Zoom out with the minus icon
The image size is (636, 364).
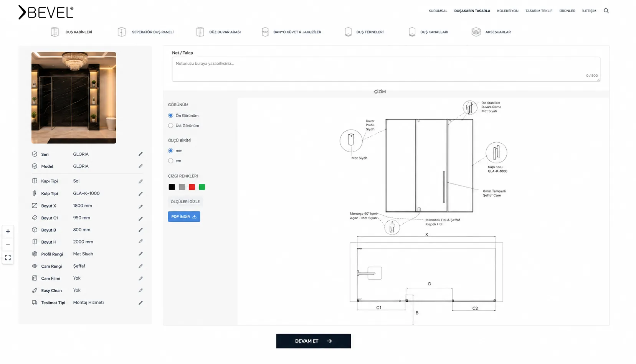tap(8, 244)
